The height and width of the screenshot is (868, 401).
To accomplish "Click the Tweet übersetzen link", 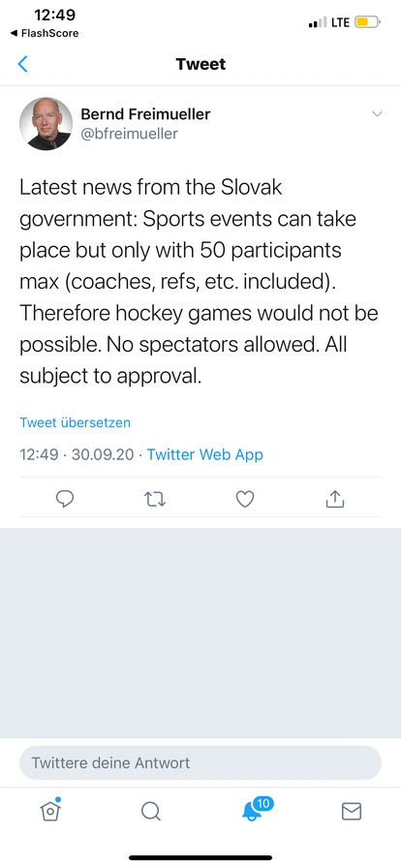I will tap(76, 422).
